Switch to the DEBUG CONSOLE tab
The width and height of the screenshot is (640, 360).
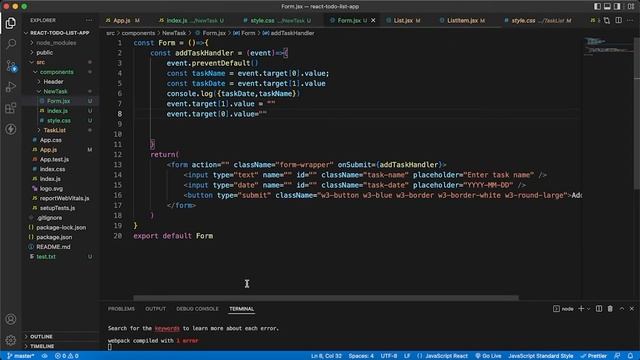(x=197, y=309)
